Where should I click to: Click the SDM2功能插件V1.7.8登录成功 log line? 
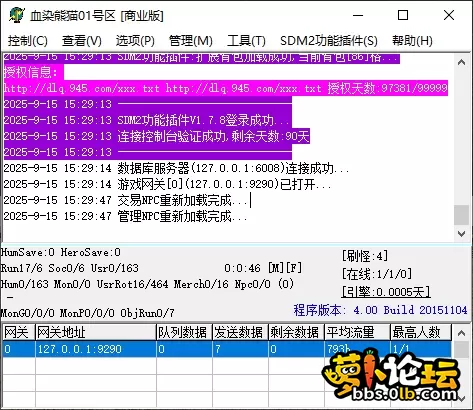click(x=147, y=120)
